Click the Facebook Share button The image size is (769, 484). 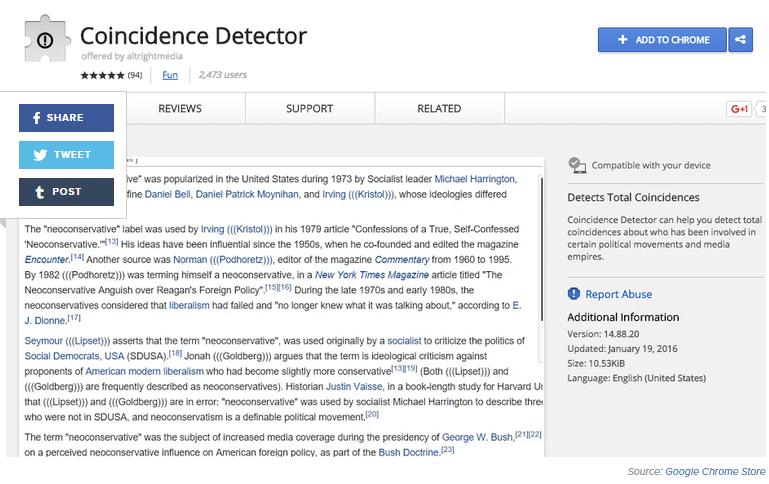click(66, 118)
